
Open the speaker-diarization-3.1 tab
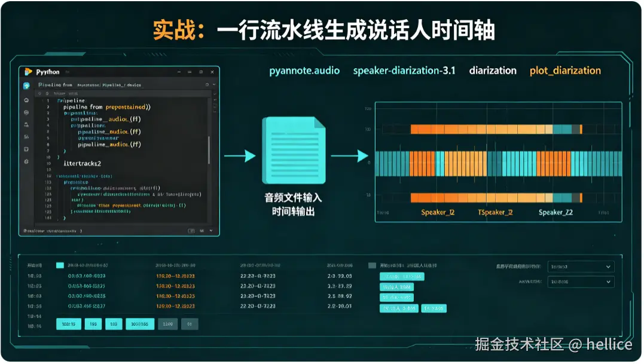tap(404, 71)
